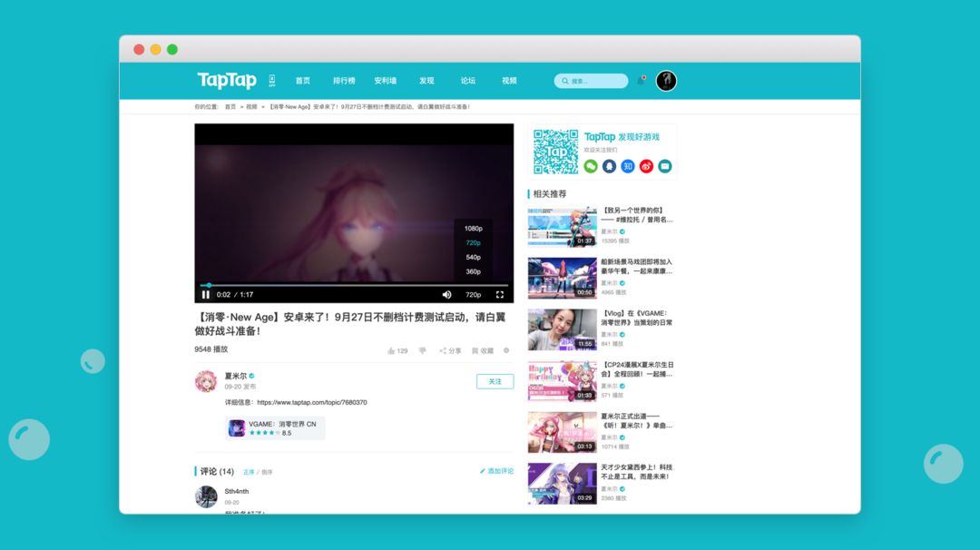Sort comments by 倒序
This screenshot has height=550, width=980.
267,472
